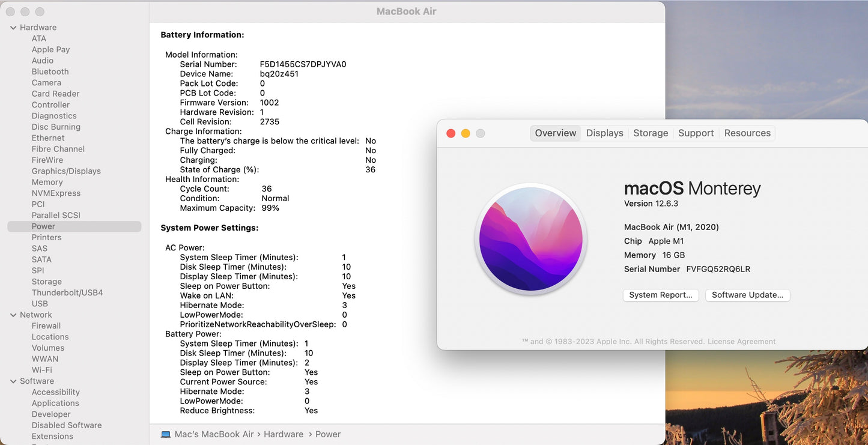The height and width of the screenshot is (445, 868).
Task: Select Graphics/Displays in the sidebar
Action: pos(66,171)
